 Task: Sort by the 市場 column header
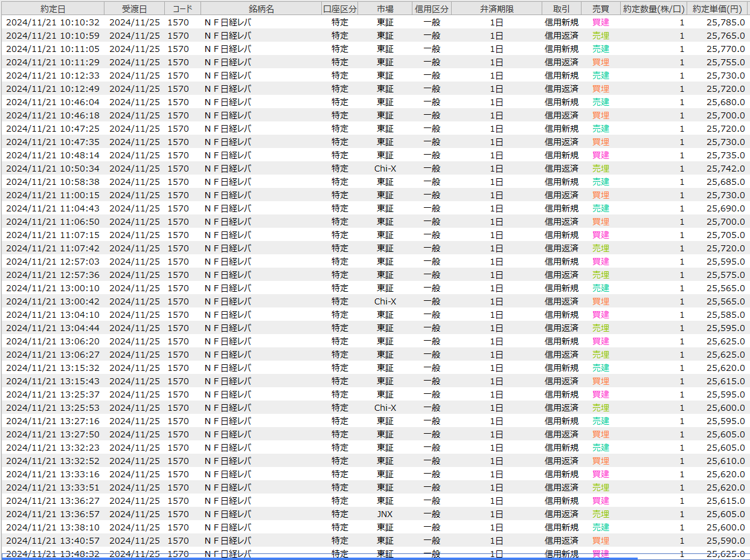click(385, 9)
